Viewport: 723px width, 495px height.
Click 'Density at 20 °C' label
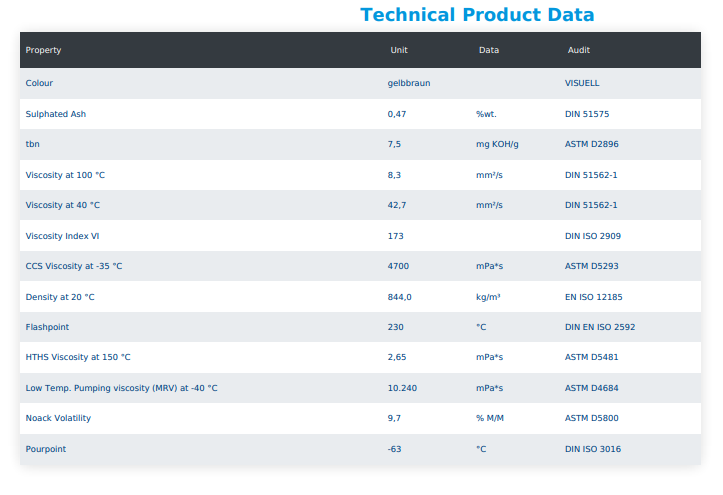pyautogui.click(x=60, y=297)
